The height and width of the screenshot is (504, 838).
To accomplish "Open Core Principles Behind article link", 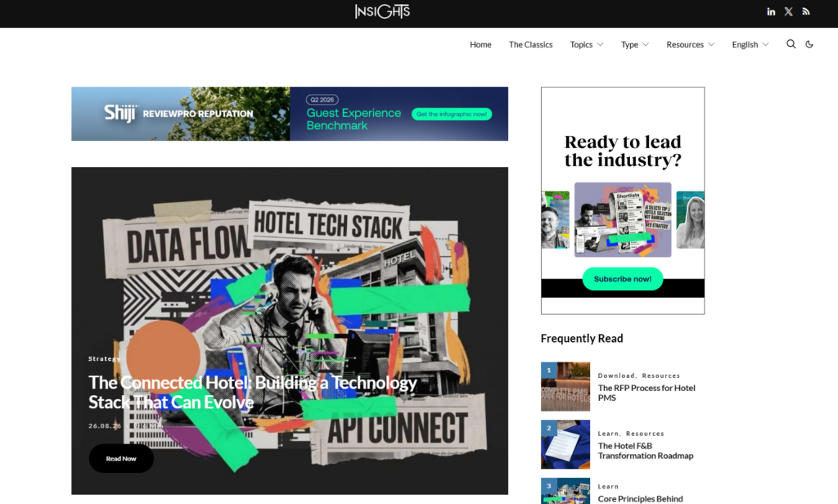I will pos(640,498).
